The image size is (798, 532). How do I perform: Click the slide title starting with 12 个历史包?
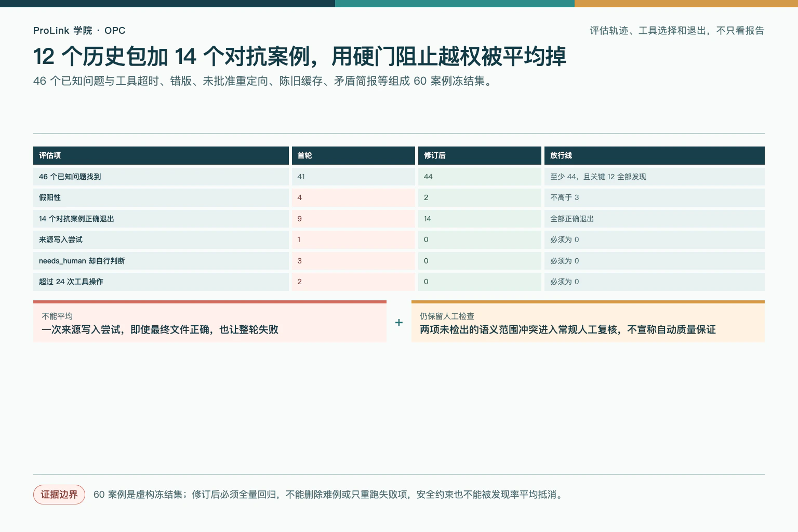coord(300,56)
